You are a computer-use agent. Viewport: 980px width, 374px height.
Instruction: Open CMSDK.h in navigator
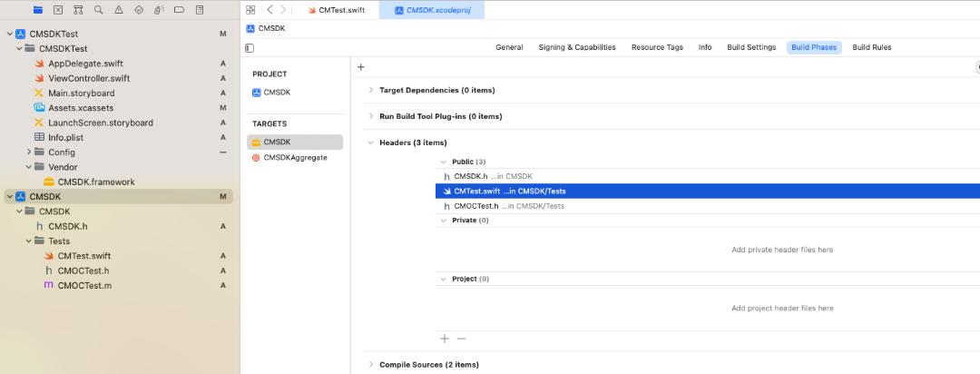coord(67,226)
